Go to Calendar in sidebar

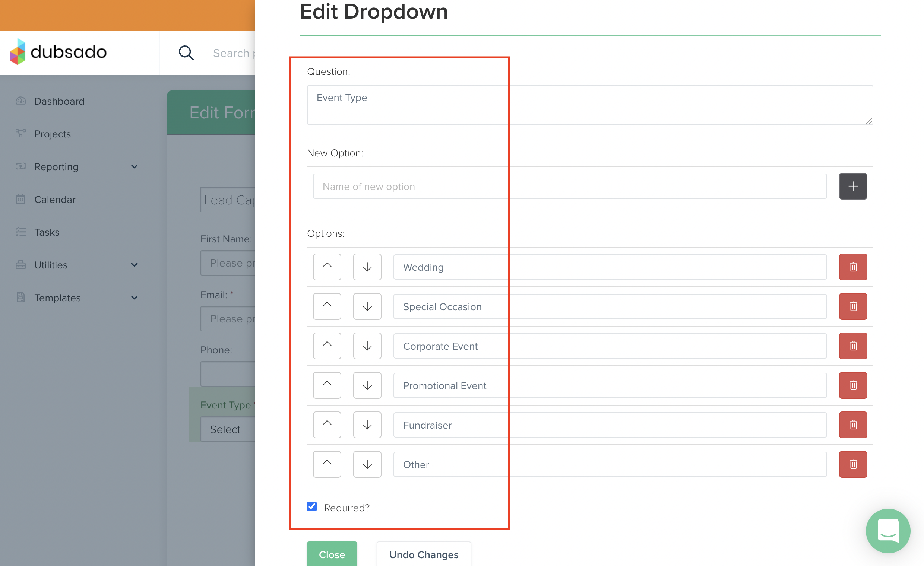pyautogui.click(x=55, y=200)
